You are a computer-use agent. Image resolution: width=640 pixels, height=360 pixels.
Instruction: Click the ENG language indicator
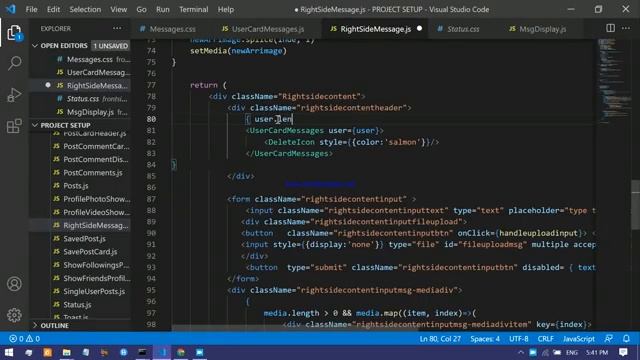pyautogui.click(x=571, y=352)
